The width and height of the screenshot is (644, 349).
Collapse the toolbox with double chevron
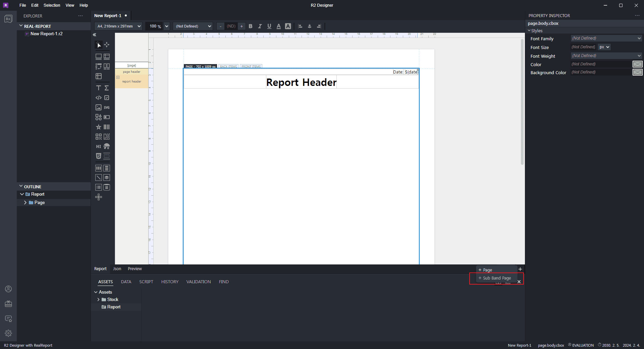point(95,35)
